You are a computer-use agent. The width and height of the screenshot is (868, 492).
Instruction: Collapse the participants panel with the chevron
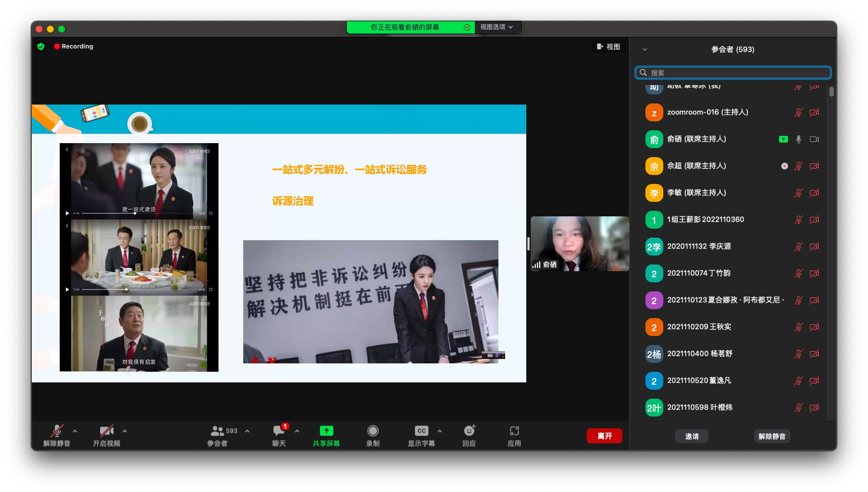645,50
